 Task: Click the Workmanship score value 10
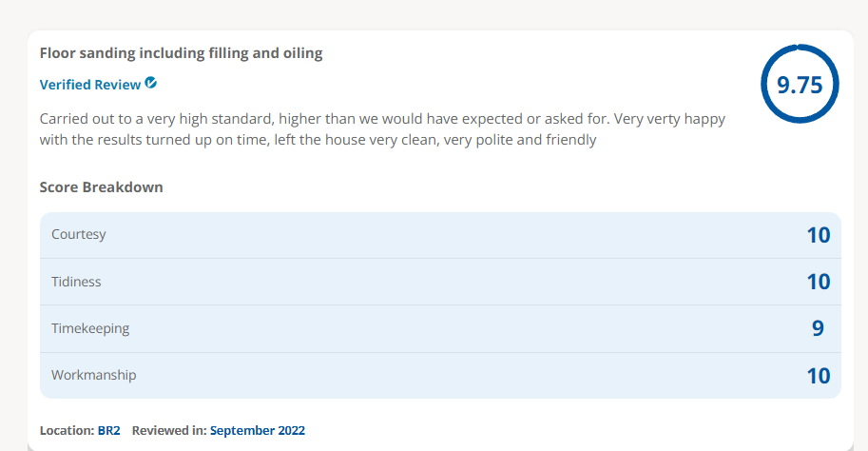pos(819,376)
